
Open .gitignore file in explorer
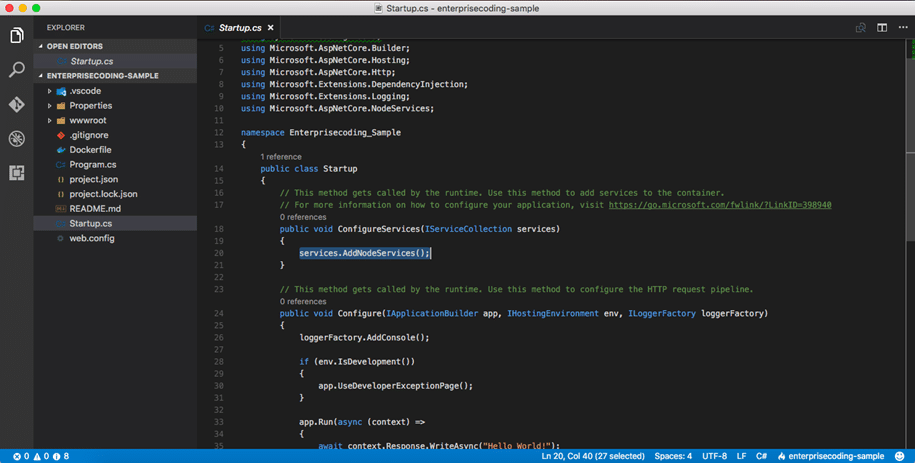(x=89, y=135)
